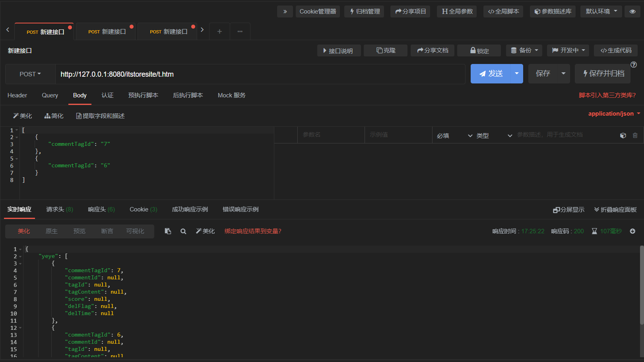This screenshot has width=644, height=362.
Task: Switch to 成功响应示例 tab
Action: 190,209
